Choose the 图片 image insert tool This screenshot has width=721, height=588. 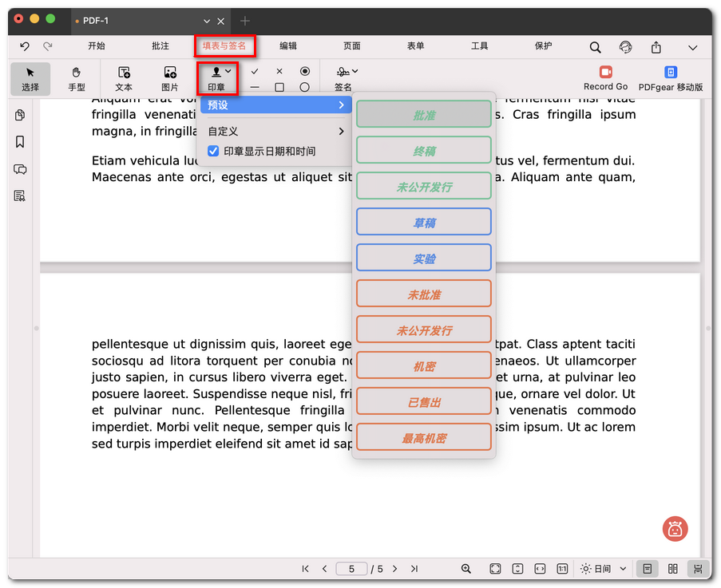tap(170, 78)
